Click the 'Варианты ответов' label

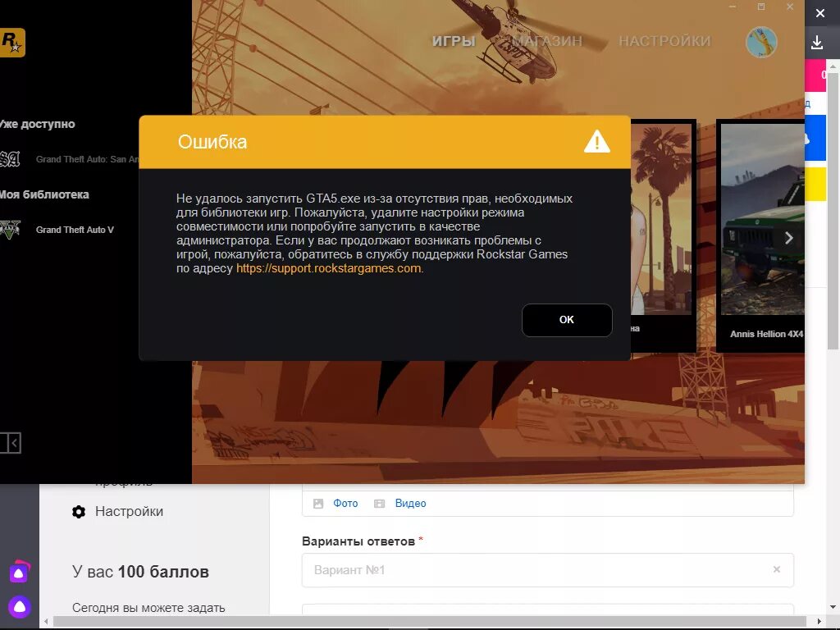pos(358,541)
